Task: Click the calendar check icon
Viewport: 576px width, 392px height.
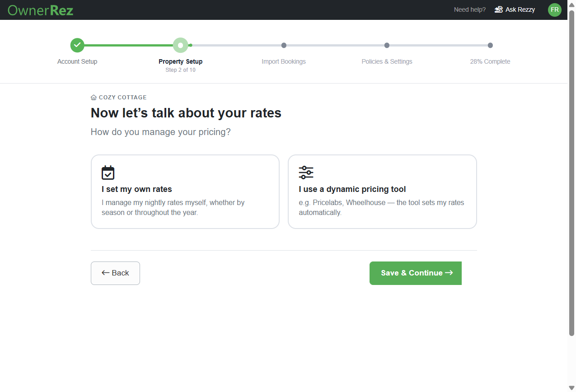Action: pyautogui.click(x=108, y=173)
